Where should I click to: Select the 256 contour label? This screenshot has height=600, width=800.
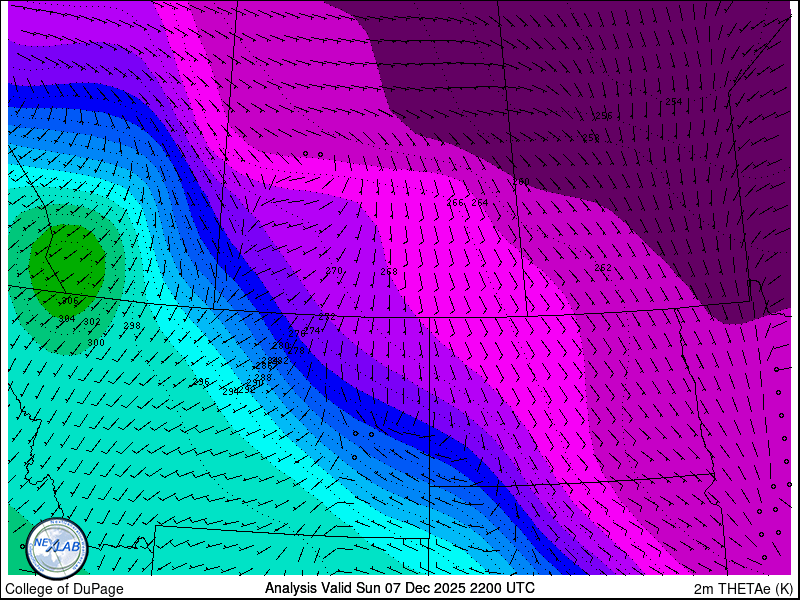tap(604, 116)
